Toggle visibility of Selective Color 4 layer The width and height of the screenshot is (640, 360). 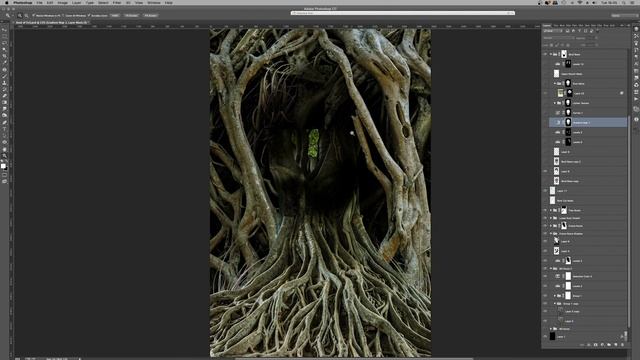click(545, 276)
